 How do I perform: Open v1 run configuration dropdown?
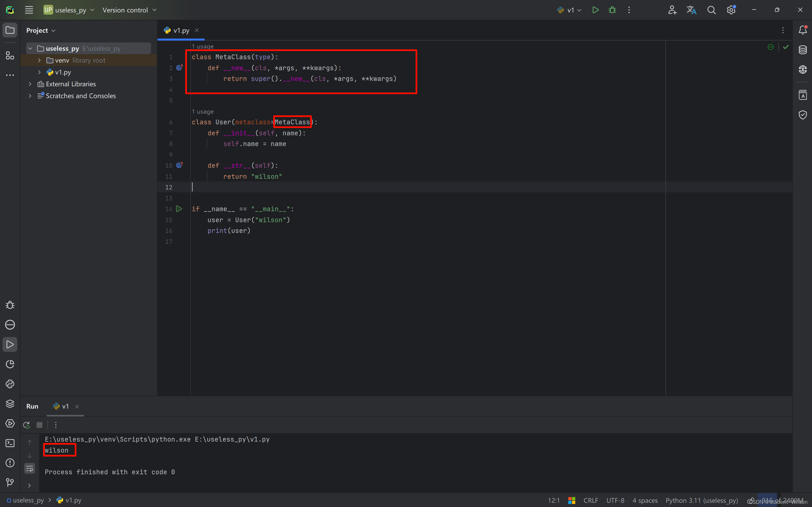(569, 10)
